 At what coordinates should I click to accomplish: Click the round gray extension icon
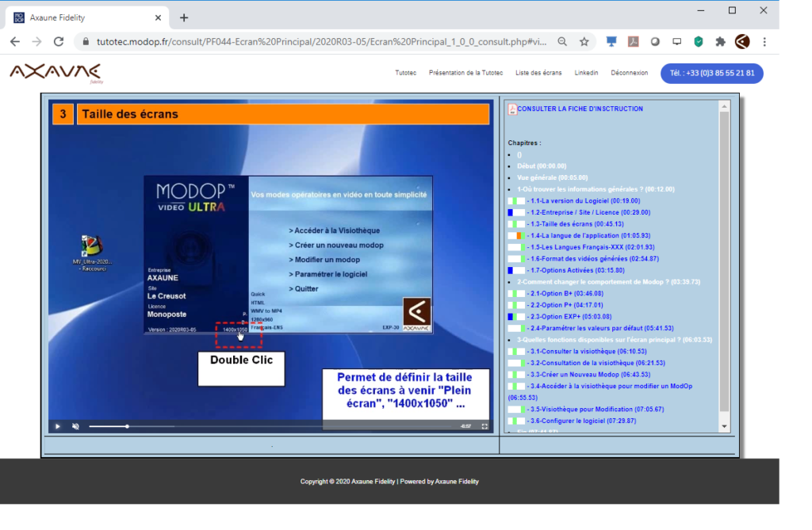point(655,42)
